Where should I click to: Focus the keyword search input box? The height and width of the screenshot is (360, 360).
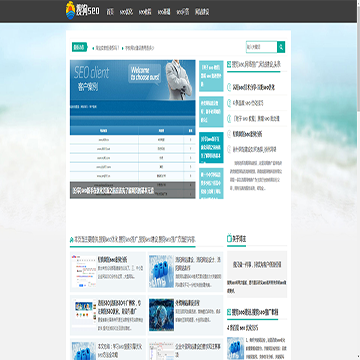coord(261,47)
